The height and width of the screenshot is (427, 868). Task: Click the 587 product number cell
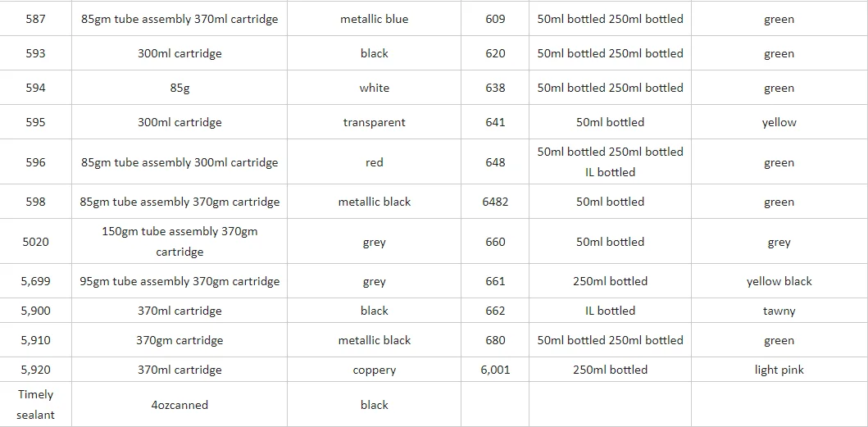tap(36, 19)
